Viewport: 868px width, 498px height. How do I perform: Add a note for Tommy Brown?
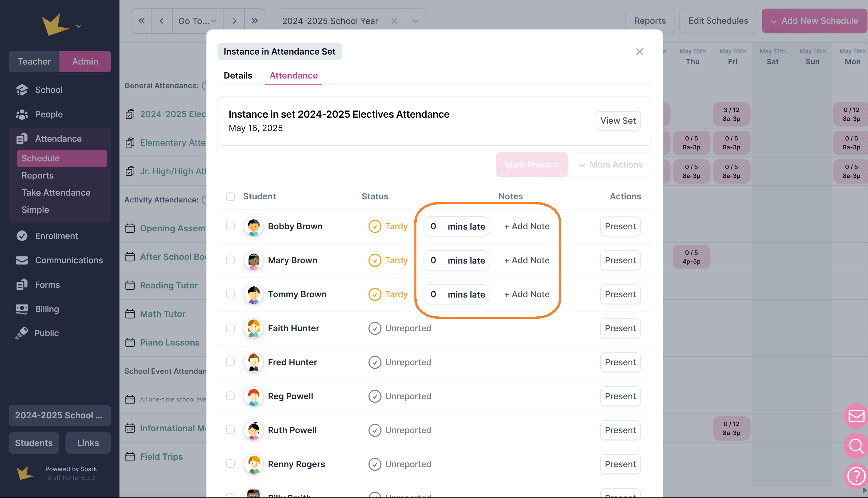coord(526,294)
